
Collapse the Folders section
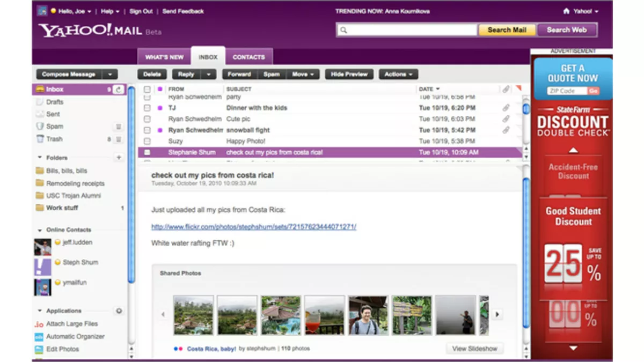[x=40, y=158]
